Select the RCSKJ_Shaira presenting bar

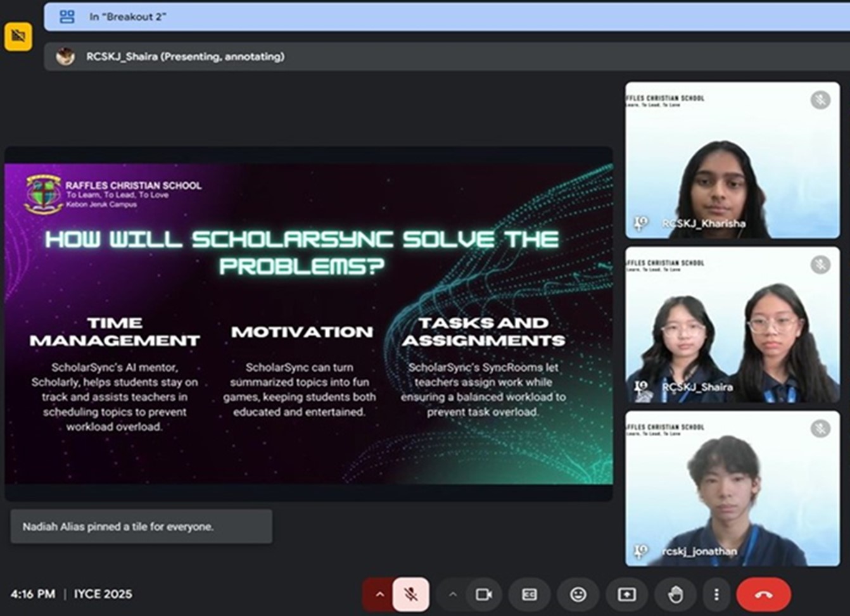click(443, 57)
